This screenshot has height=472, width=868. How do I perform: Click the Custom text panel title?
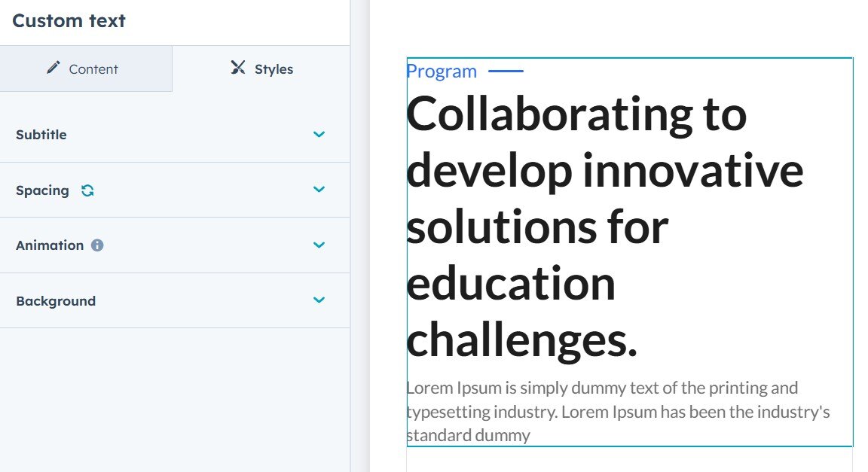point(69,21)
